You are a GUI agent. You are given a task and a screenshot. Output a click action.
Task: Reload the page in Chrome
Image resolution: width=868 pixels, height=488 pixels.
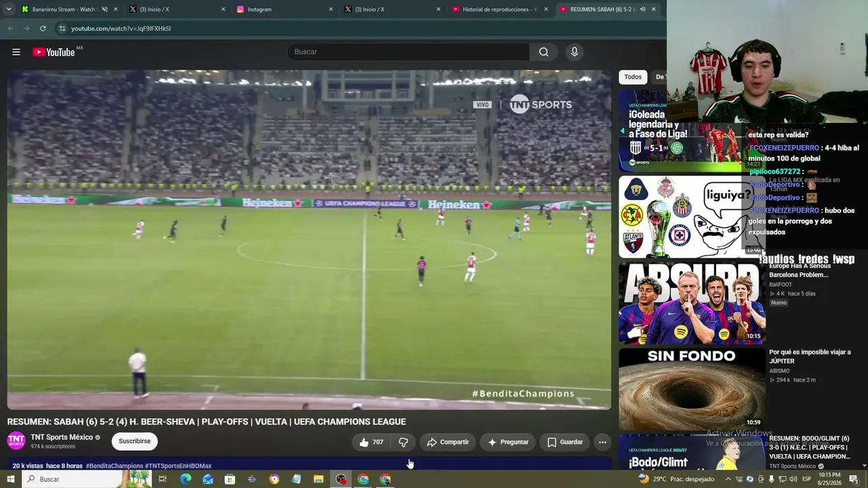(43, 28)
